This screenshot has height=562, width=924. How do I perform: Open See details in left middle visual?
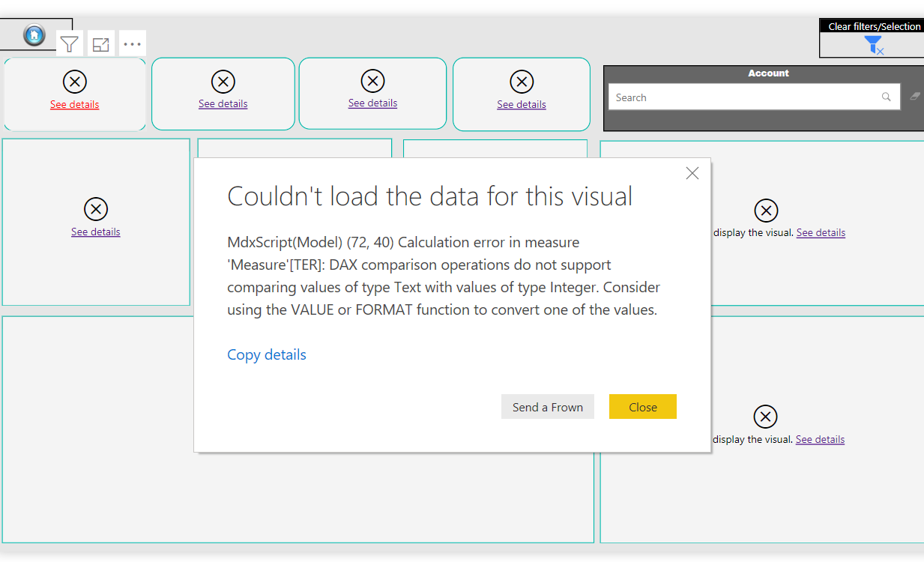coord(96,232)
